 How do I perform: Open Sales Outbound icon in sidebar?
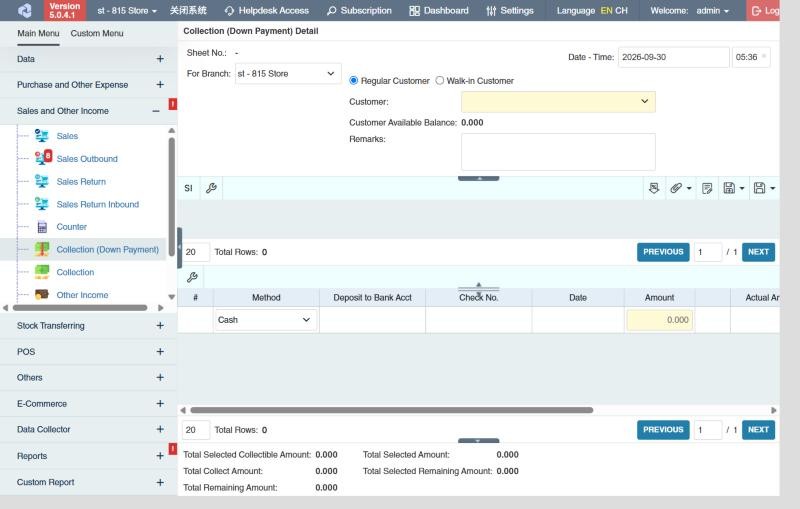tap(43, 158)
